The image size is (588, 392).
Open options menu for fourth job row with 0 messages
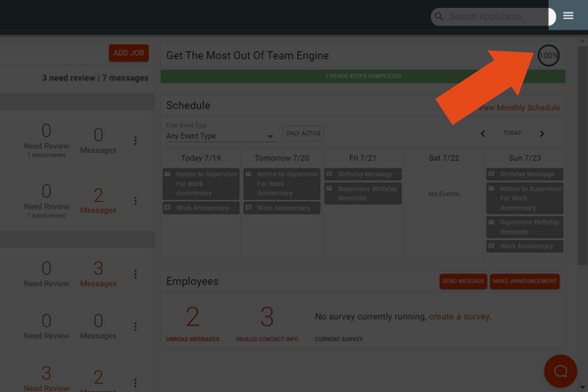tap(135, 326)
